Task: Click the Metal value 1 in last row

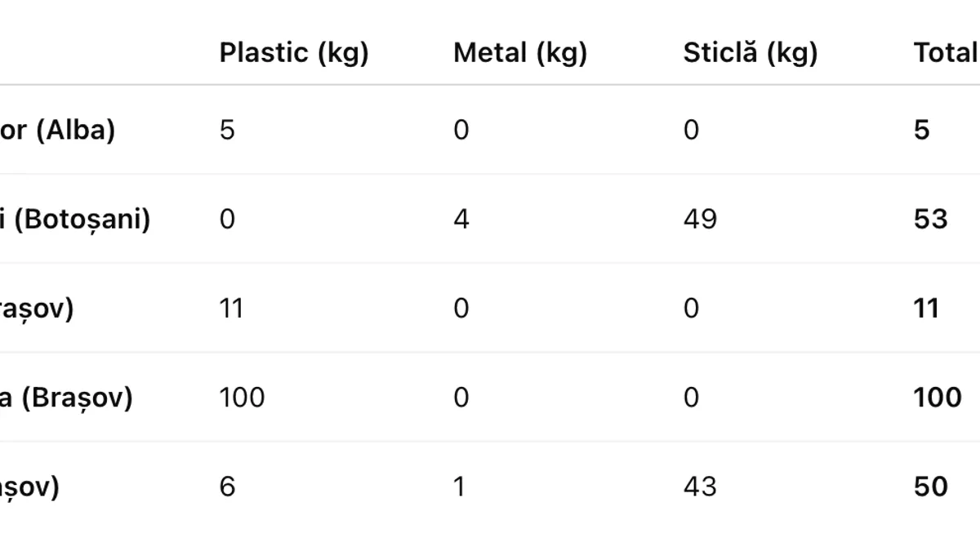Action: click(x=459, y=487)
